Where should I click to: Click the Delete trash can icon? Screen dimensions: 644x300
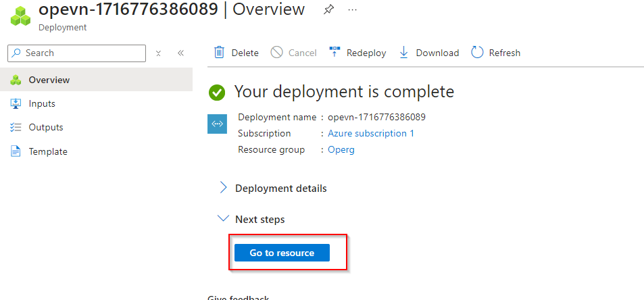click(x=219, y=53)
